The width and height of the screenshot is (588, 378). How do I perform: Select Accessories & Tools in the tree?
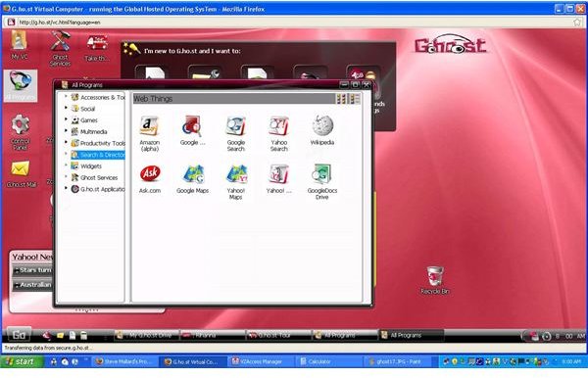[98, 97]
